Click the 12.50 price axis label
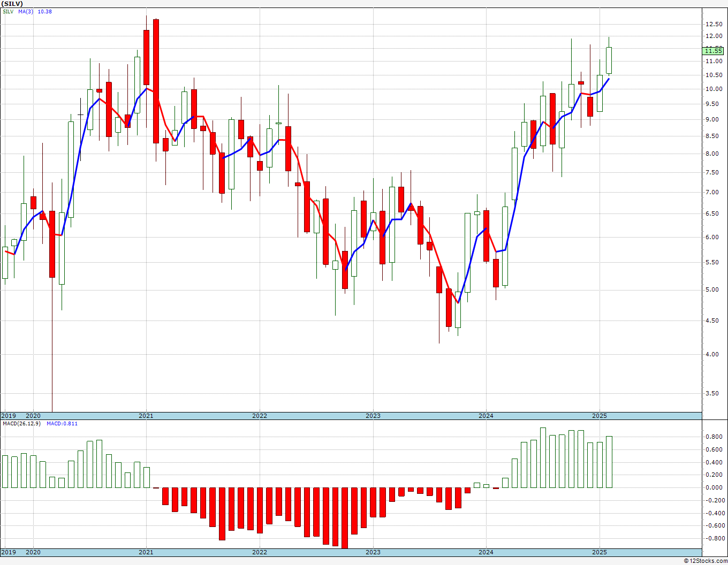The height and width of the screenshot is (565, 728). [713, 24]
